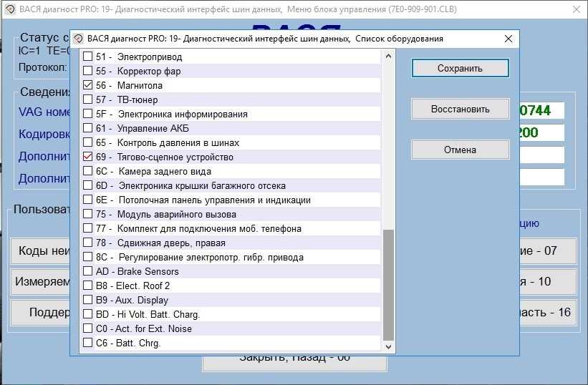Tick AD - Brake Sensors checkbox
Image resolution: width=588 pixels, height=385 pixels.
point(87,271)
